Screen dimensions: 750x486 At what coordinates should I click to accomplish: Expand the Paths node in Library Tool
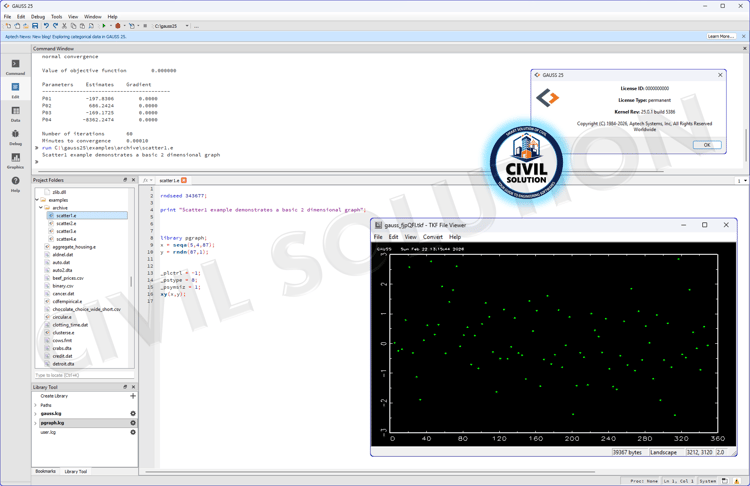(35, 405)
